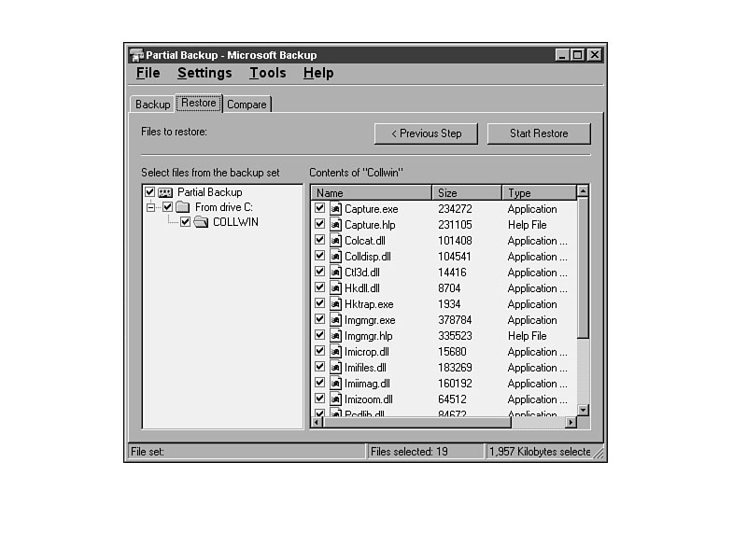Uncheck the Imizoom.dll file checkbox
Image resolution: width=747 pixels, height=560 pixels.
tap(320, 399)
